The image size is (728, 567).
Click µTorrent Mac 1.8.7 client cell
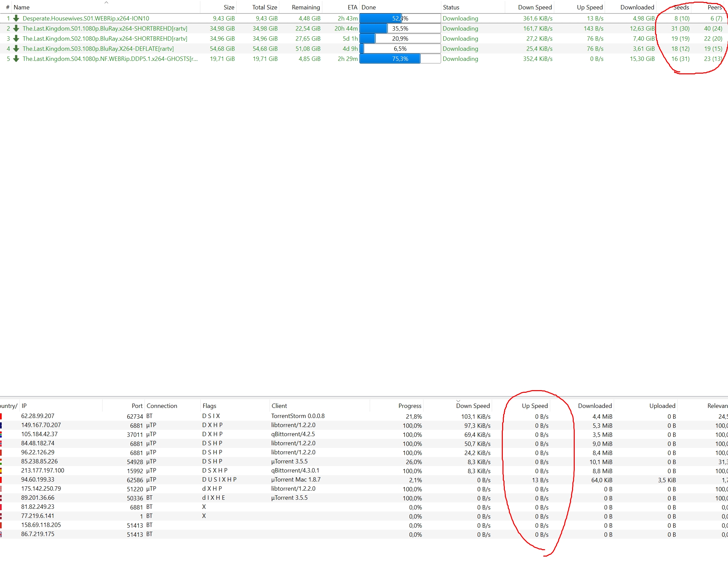(x=296, y=480)
